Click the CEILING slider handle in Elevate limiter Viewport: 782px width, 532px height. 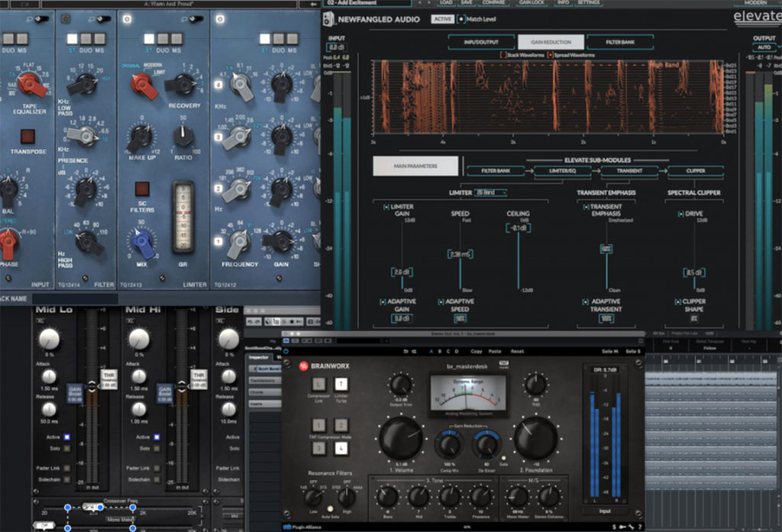coord(519,228)
